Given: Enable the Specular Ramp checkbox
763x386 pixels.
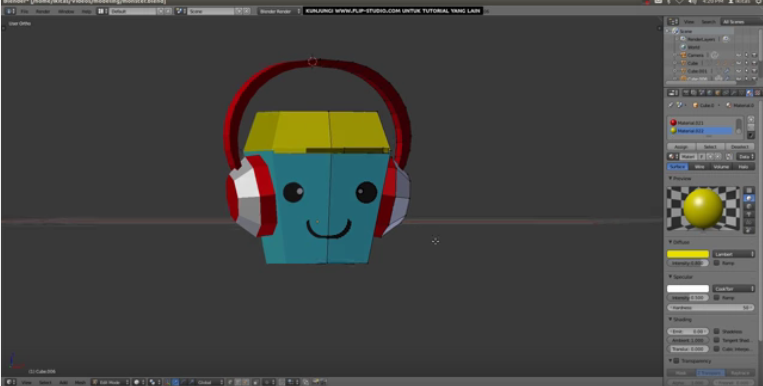Looking at the screenshot, I should tap(716, 297).
